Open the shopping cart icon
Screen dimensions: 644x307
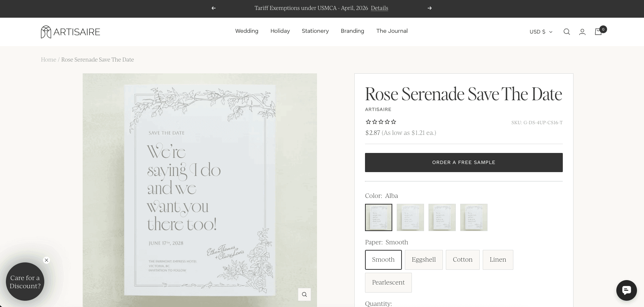pos(599,31)
